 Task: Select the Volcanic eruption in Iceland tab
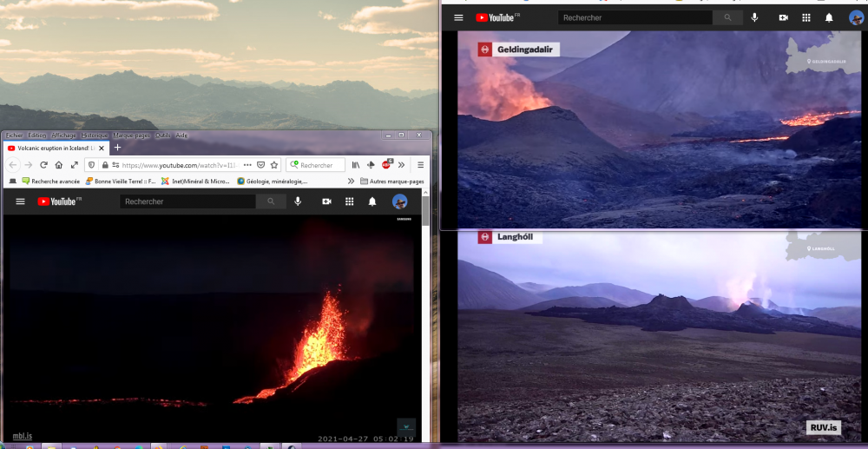(x=52, y=149)
